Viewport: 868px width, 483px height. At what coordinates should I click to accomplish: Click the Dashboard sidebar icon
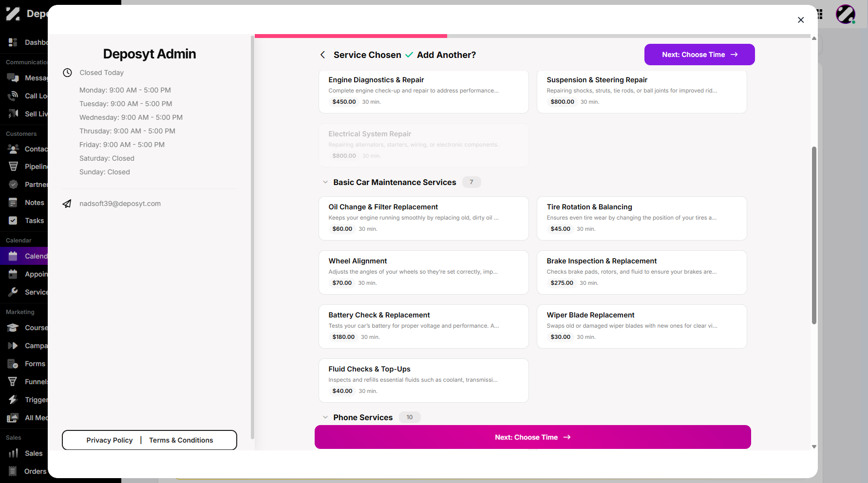click(x=13, y=42)
